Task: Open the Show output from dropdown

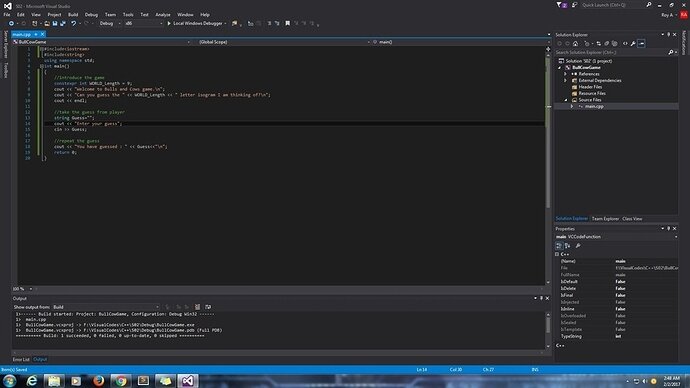Action: coord(106,307)
